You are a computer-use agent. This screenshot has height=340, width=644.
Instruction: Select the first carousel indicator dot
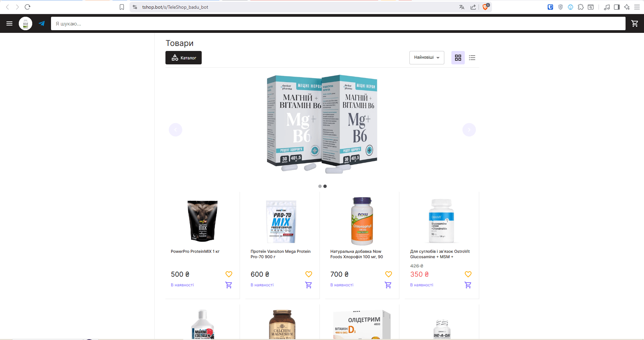tap(320, 186)
